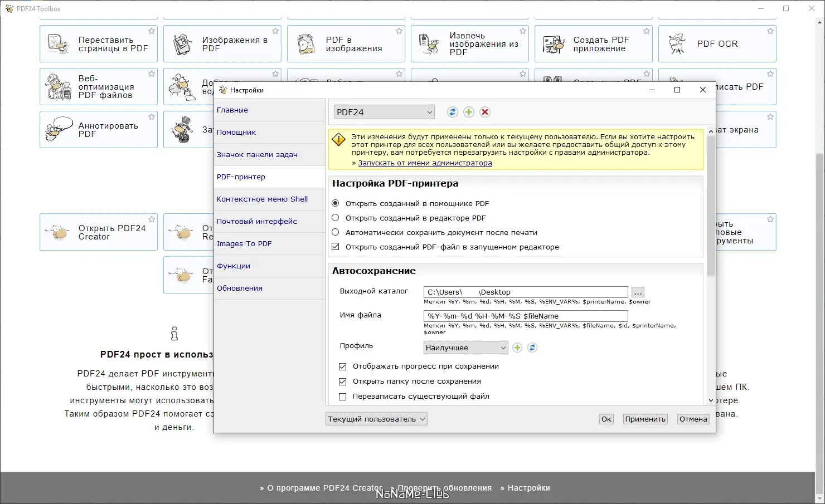Switch to Почтовый интерфейс tab
The width and height of the screenshot is (825, 504).
pos(269,222)
